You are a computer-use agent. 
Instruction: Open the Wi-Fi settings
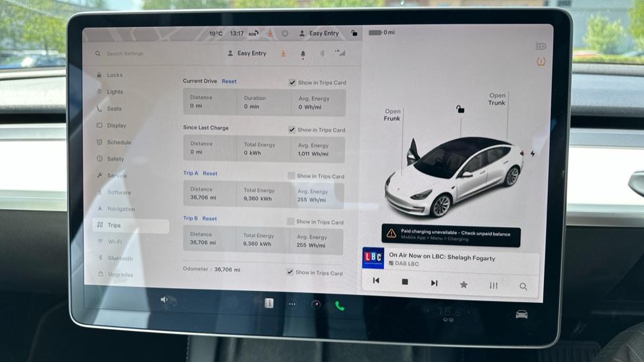click(x=110, y=242)
